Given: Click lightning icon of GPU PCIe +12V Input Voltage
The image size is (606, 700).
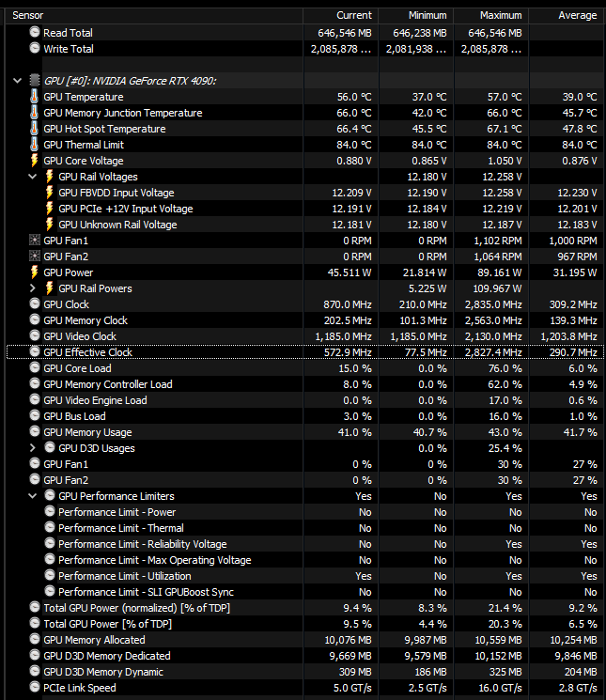Looking at the screenshot, I should [x=50, y=209].
